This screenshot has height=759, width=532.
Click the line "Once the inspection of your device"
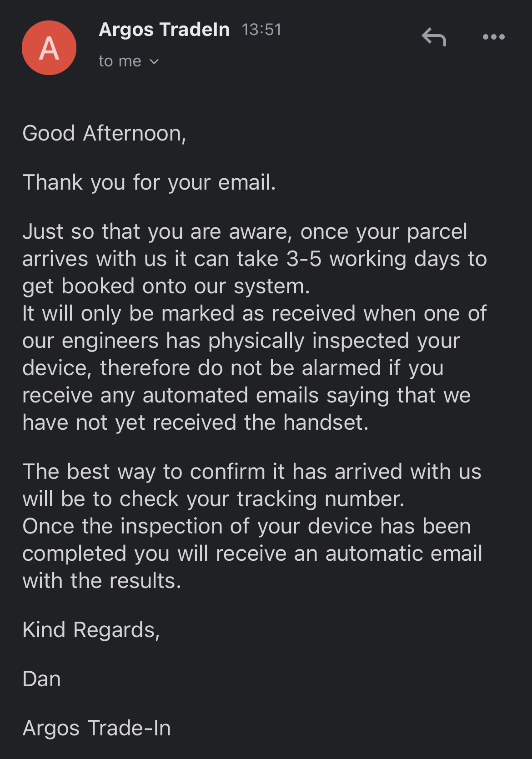pos(247,527)
